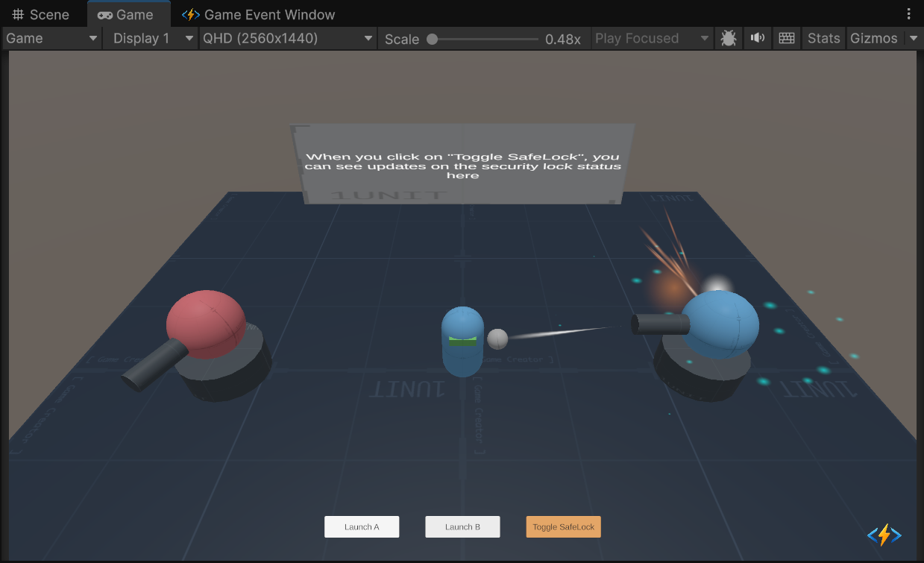Click the metrics grid icon next to Stats

click(786, 38)
